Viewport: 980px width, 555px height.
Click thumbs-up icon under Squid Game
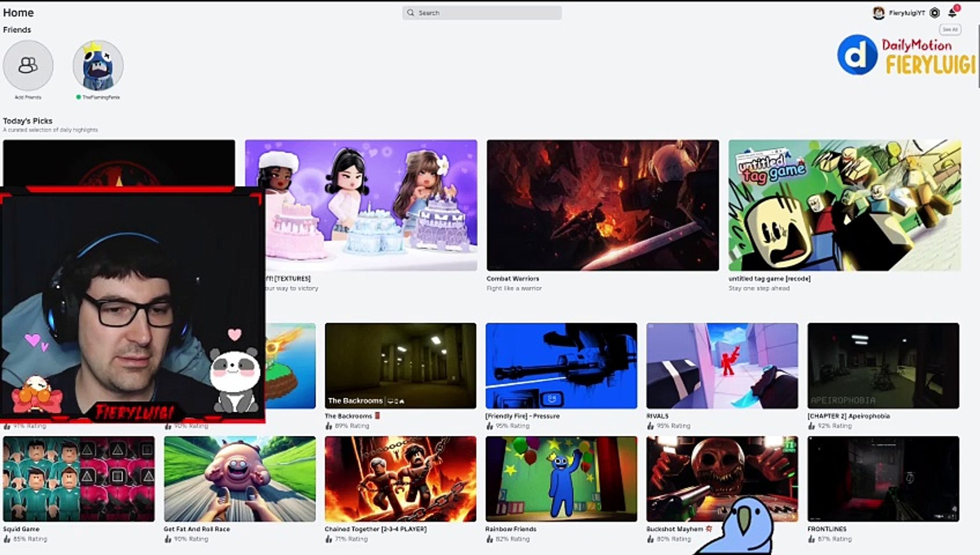(7, 539)
